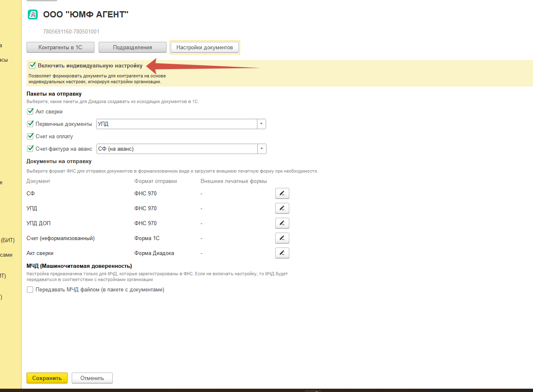This screenshot has height=392, width=533.
Task: Click the pencil edit icon for СФ row
Action: pos(282,193)
